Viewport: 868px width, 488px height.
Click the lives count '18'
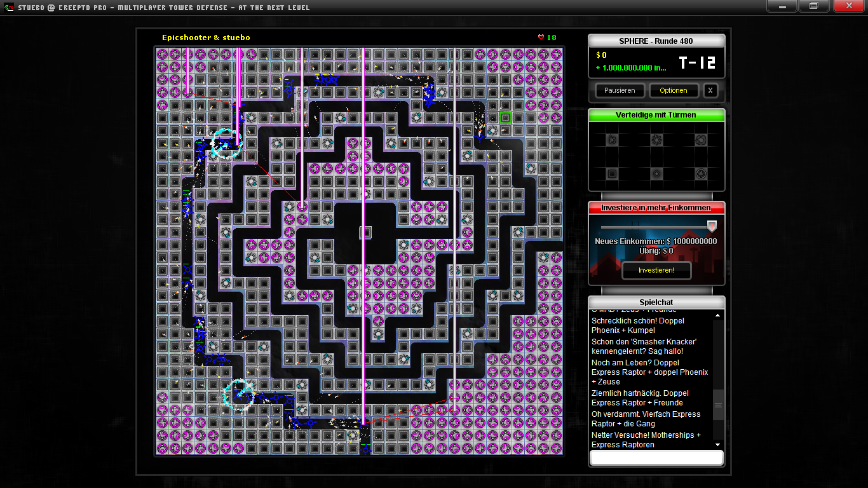point(552,37)
